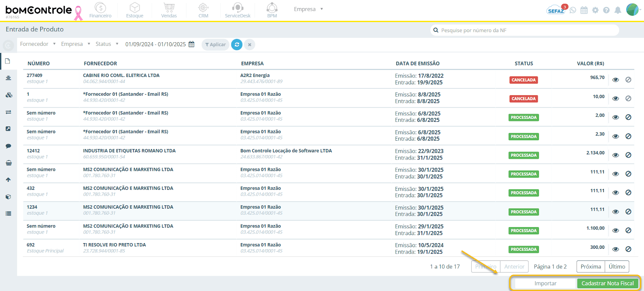The height and width of the screenshot is (291, 644).
Task: View invoice 692 with its eye icon
Action: (615, 249)
